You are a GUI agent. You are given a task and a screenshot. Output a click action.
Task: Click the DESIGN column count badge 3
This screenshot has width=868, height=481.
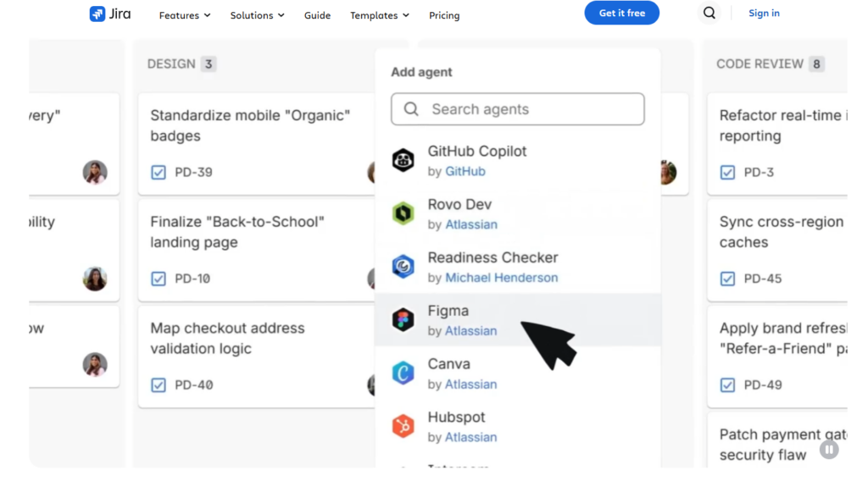(x=209, y=64)
